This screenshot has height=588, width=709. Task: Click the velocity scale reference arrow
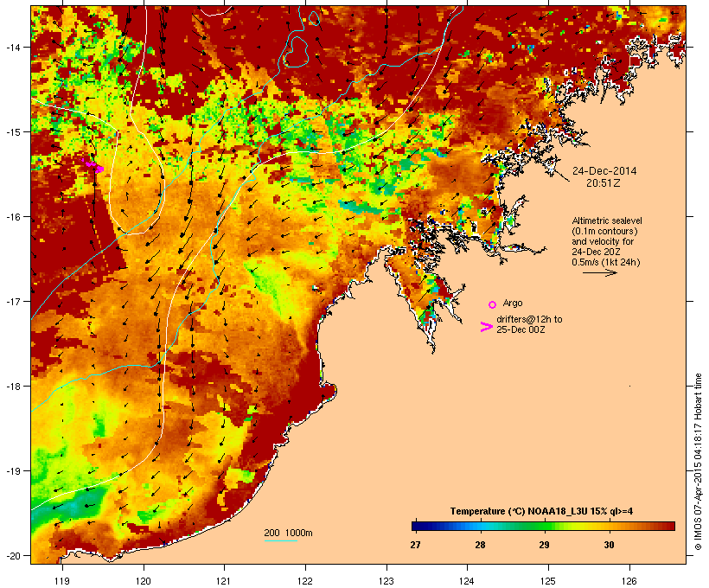pos(599,272)
